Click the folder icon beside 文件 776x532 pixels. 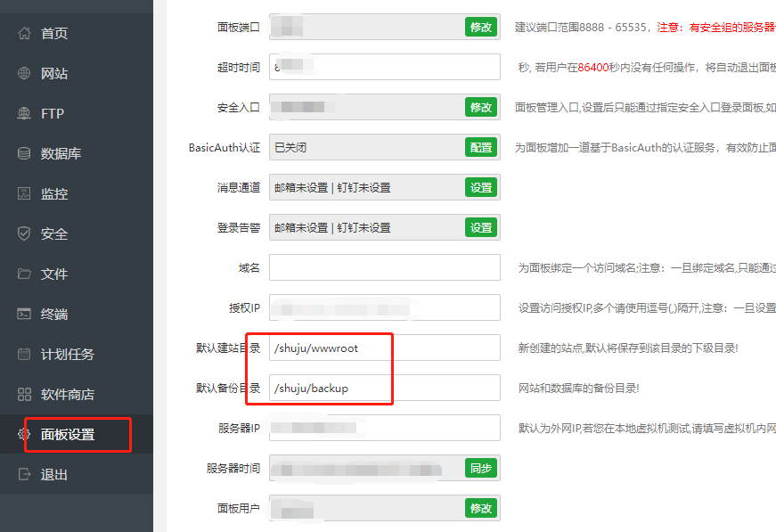click(x=24, y=274)
